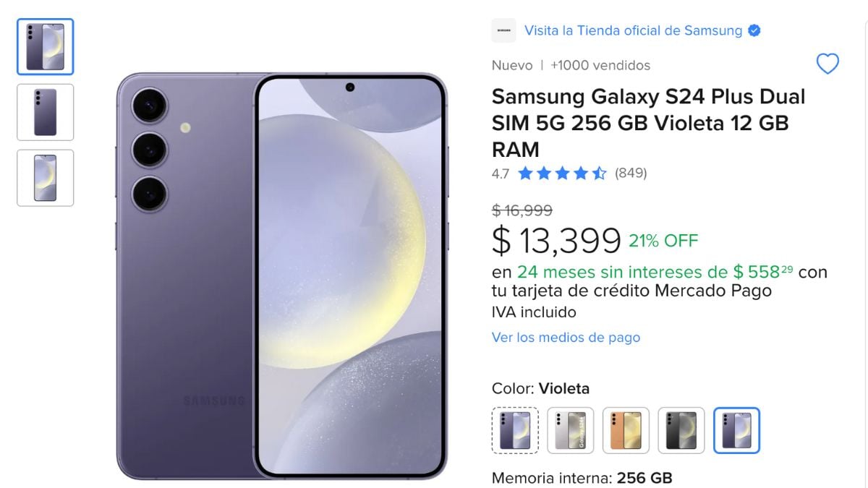Choose the black color option
Screen dimensions: 868x488
coord(681,430)
